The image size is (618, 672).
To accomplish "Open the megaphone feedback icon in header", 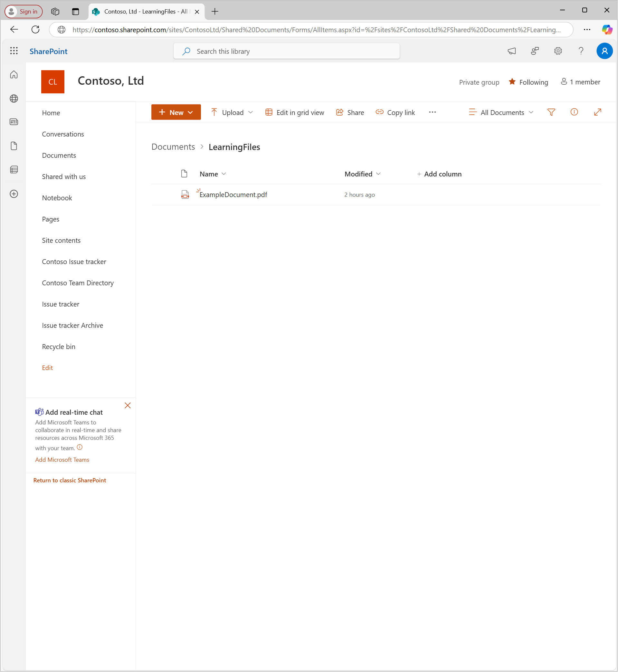I will click(512, 51).
